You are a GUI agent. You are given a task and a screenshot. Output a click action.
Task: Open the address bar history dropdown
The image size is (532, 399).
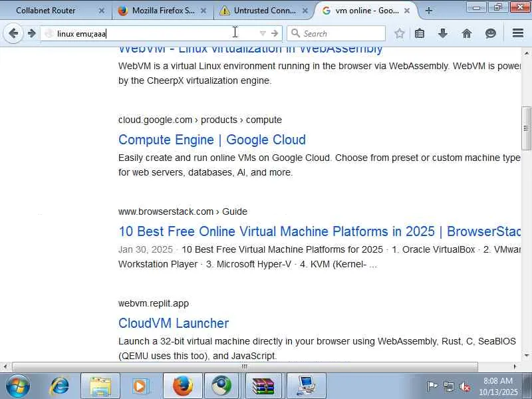pyautogui.click(x=263, y=33)
